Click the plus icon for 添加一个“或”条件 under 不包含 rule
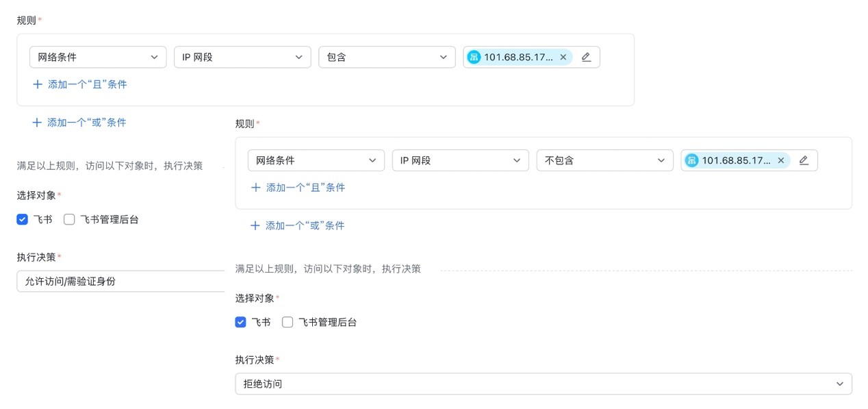 [255, 225]
